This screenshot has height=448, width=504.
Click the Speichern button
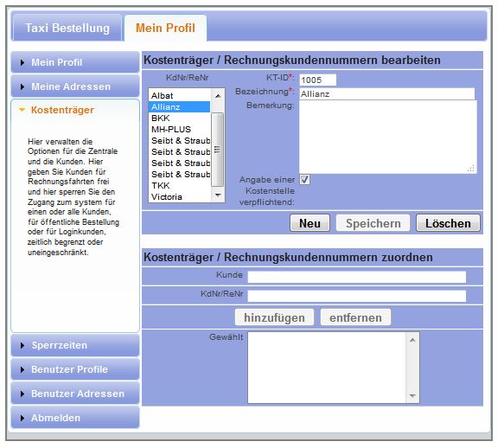(373, 223)
